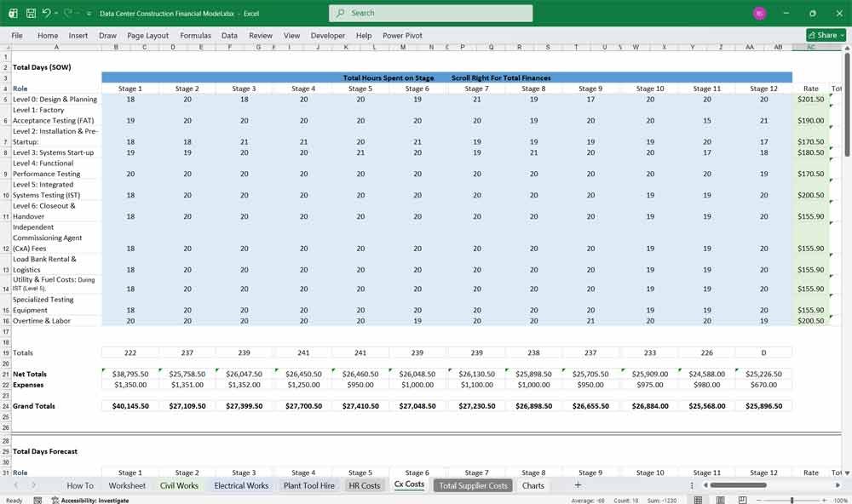This screenshot has height=504, width=852.
Task: Open the Draw ribbon tab
Action: coord(107,35)
